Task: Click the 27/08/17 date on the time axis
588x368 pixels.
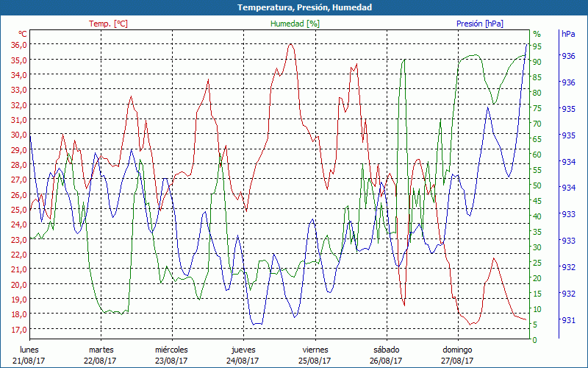Action: [x=457, y=361]
